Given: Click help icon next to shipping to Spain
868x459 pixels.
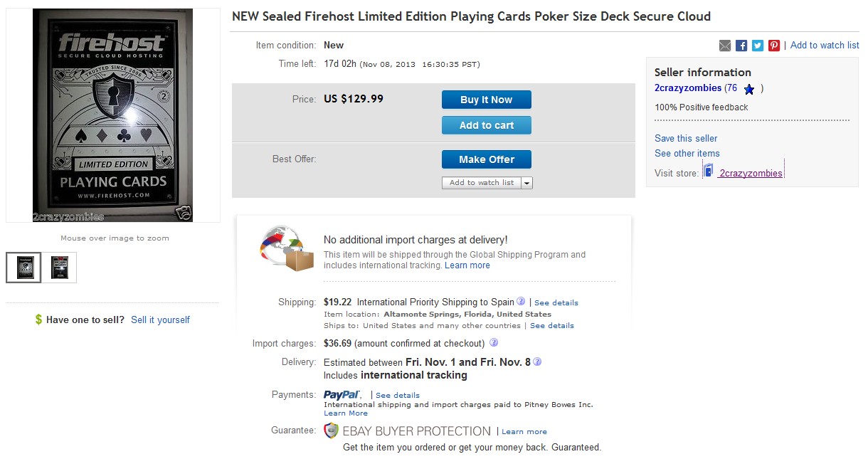Looking at the screenshot, I should [x=521, y=302].
